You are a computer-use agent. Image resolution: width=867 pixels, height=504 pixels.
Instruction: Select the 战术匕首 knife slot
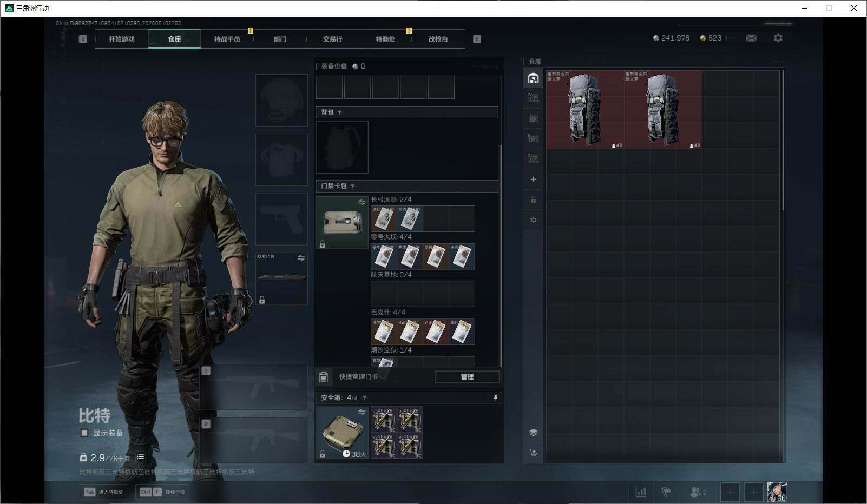tap(281, 278)
